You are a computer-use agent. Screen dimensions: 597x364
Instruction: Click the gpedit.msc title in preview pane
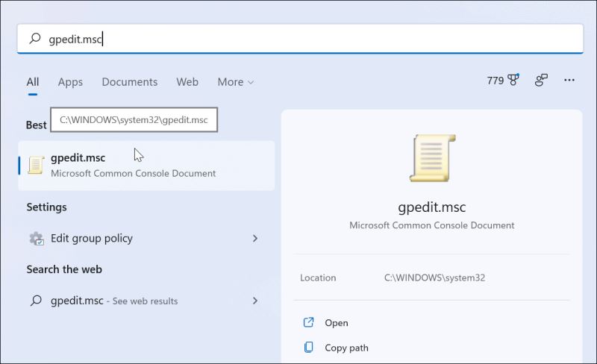click(x=432, y=207)
